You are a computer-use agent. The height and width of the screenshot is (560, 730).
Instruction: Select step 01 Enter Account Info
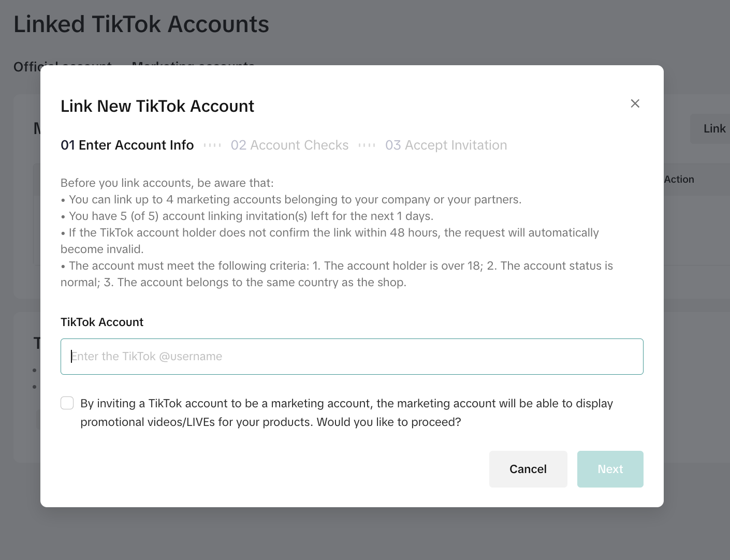pyautogui.click(x=127, y=145)
